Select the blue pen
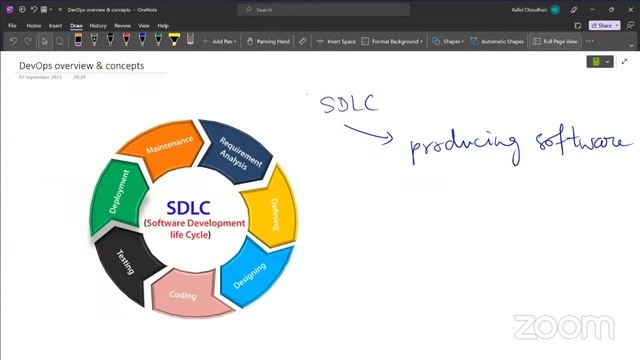 pos(142,40)
